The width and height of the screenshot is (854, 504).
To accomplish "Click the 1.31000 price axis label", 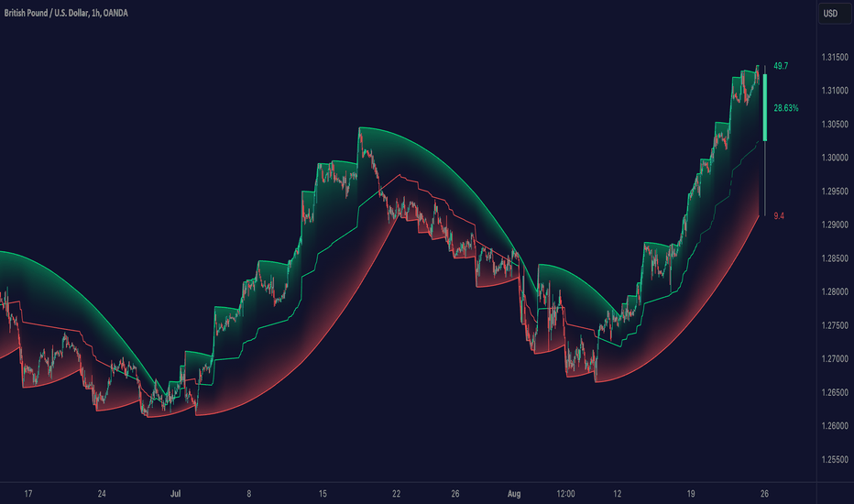I will coord(835,91).
